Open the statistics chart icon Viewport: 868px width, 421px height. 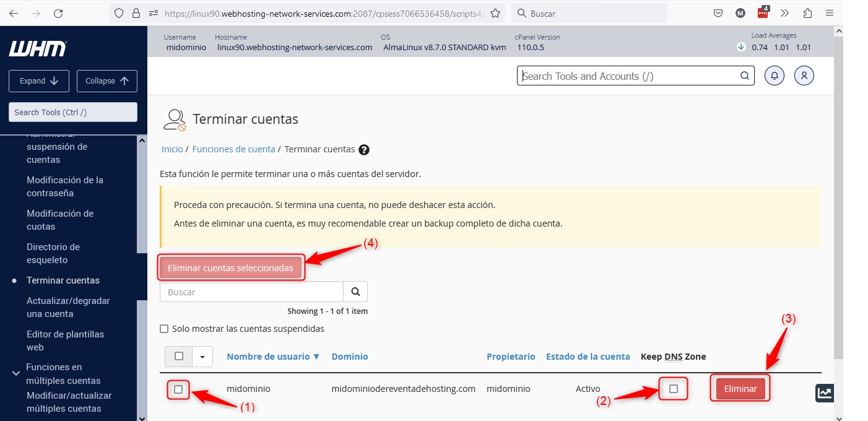pyautogui.click(x=824, y=393)
